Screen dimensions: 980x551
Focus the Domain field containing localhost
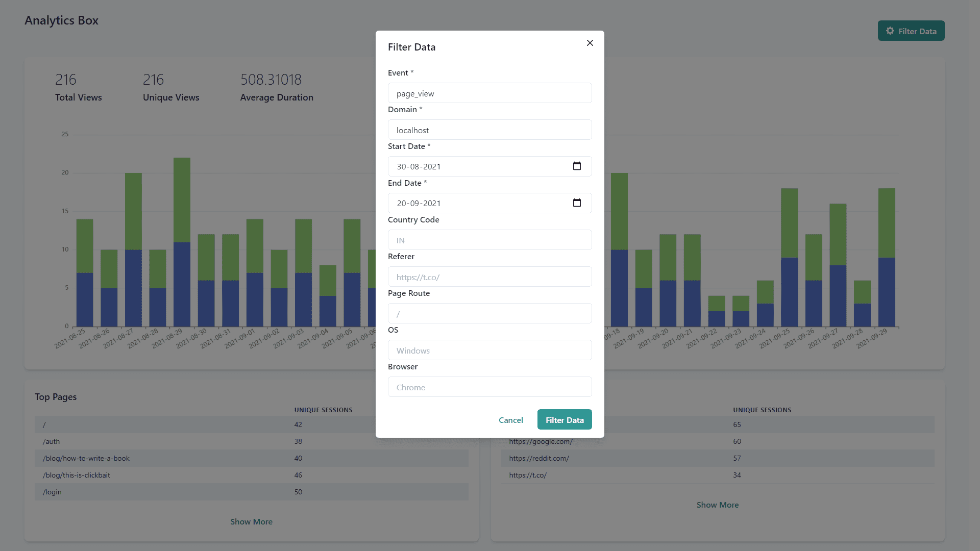pyautogui.click(x=489, y=130)
